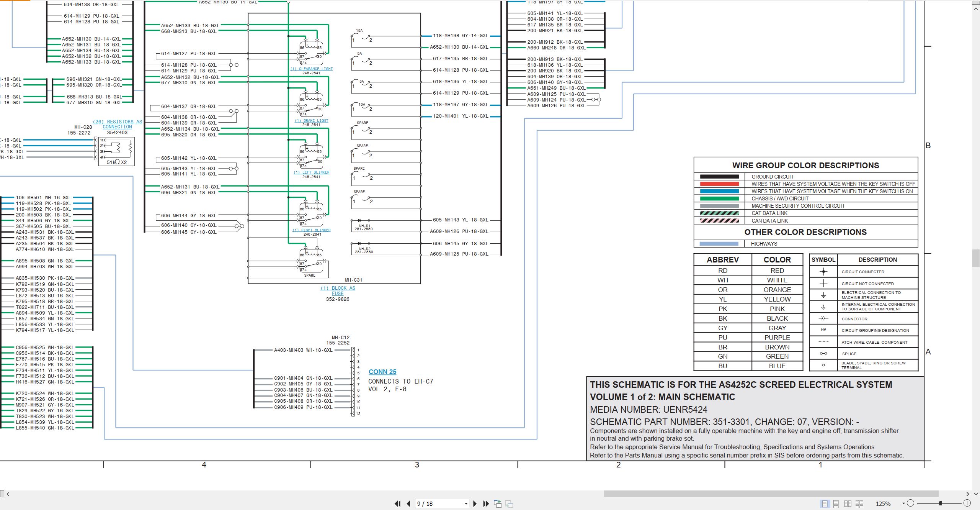Select single page view layout
The height and width of the screenshot is (510, 980).
(825, 503)
